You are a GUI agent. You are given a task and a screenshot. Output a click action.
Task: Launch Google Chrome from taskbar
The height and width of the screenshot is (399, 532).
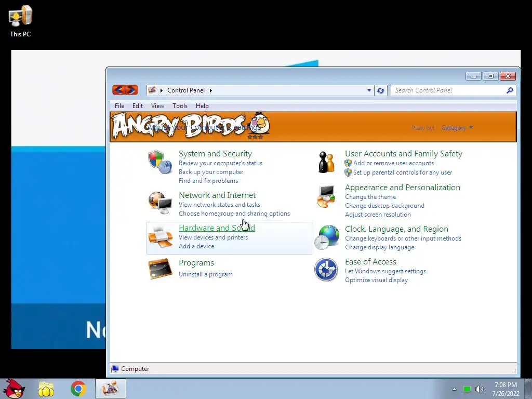pyautogui.click(x=78, y=389)
